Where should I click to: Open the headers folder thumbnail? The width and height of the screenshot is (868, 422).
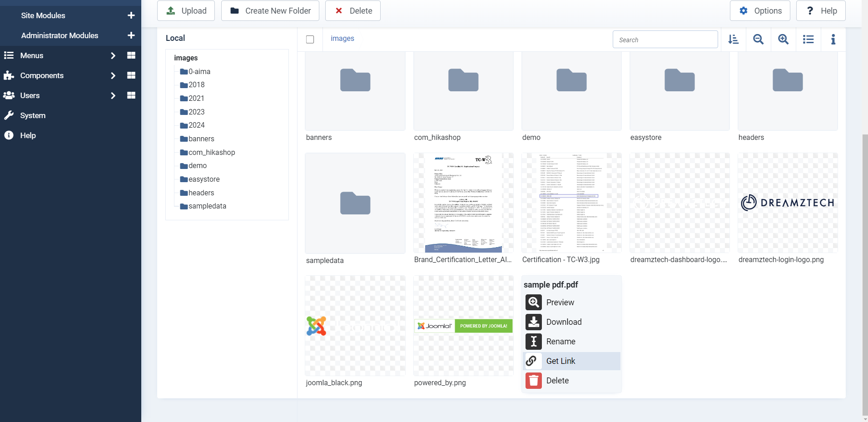pos(788,91)
